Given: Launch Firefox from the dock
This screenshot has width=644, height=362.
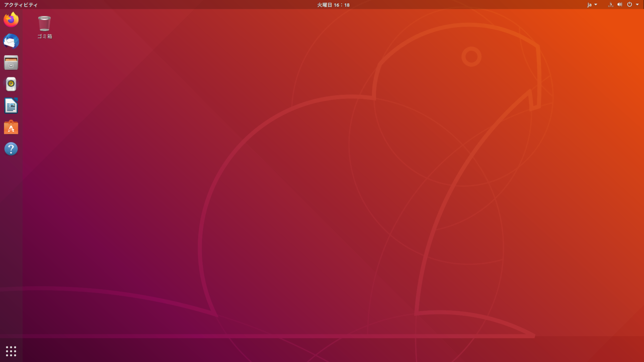Looking at the screenshot, I should coord(11,20).
